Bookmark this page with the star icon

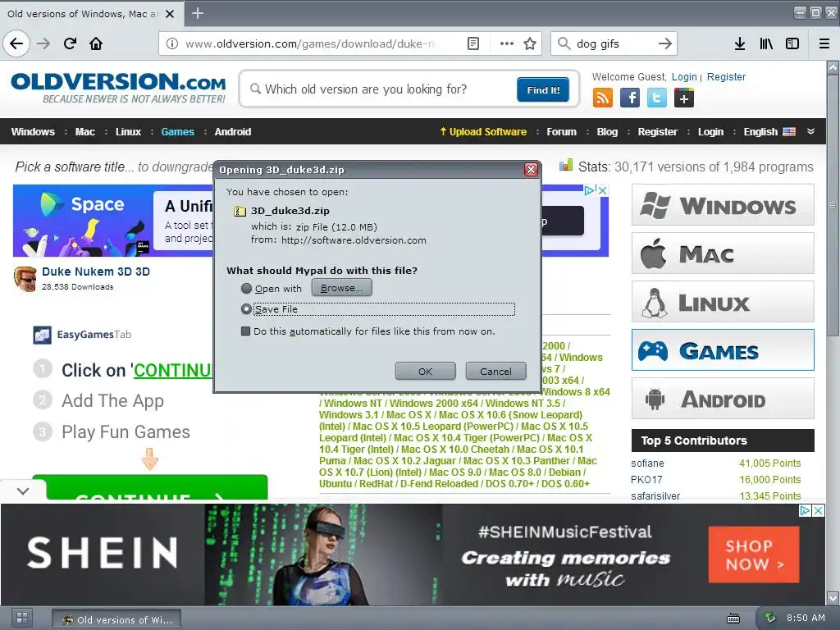530,43
